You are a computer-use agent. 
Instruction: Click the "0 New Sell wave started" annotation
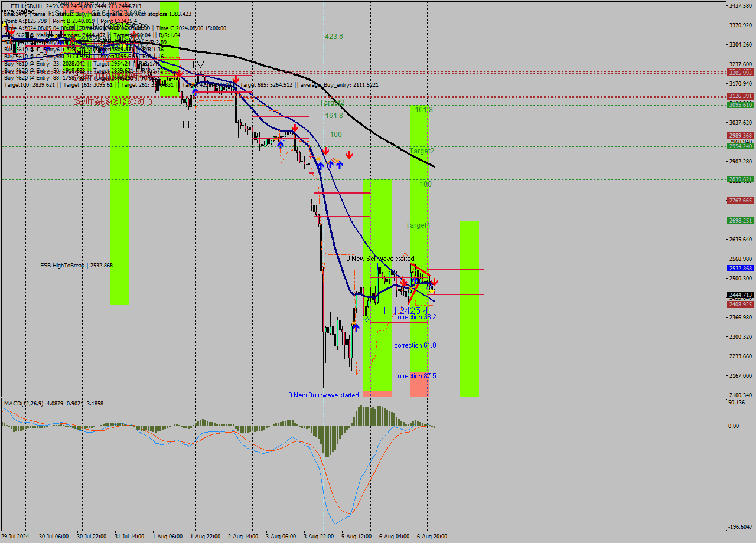click(380, 259)
